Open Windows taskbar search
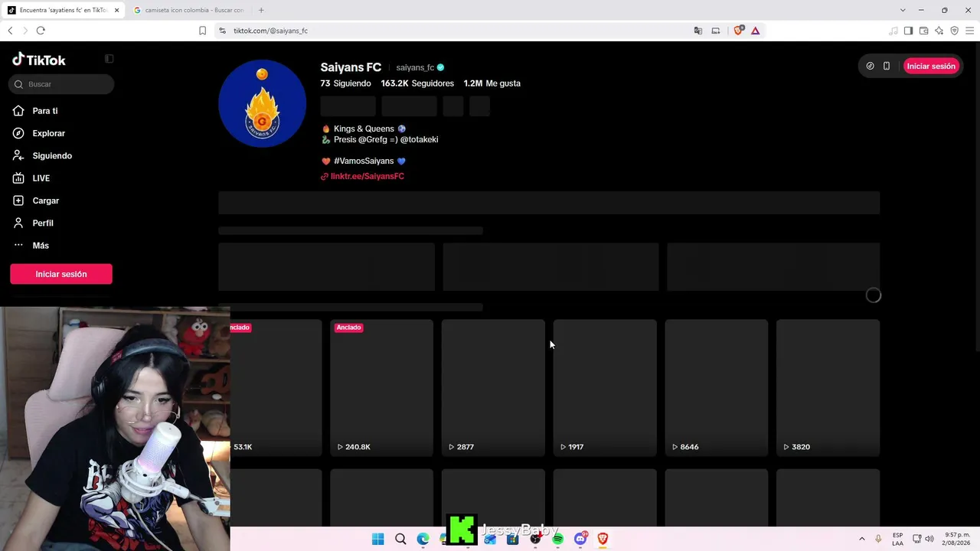Viewport: 980px width, 551px height. (400, 540)
